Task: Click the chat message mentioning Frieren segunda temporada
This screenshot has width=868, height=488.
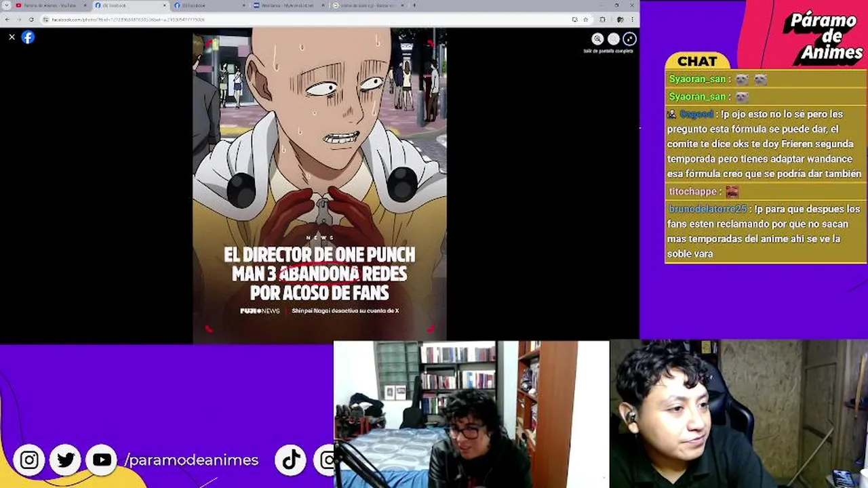Action: [x=765, y=144]
